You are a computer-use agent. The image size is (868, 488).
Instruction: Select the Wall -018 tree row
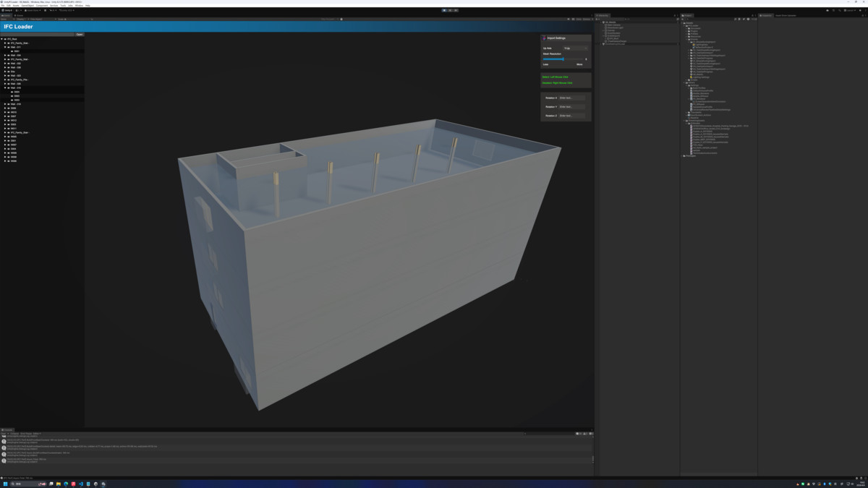(42, 104)
